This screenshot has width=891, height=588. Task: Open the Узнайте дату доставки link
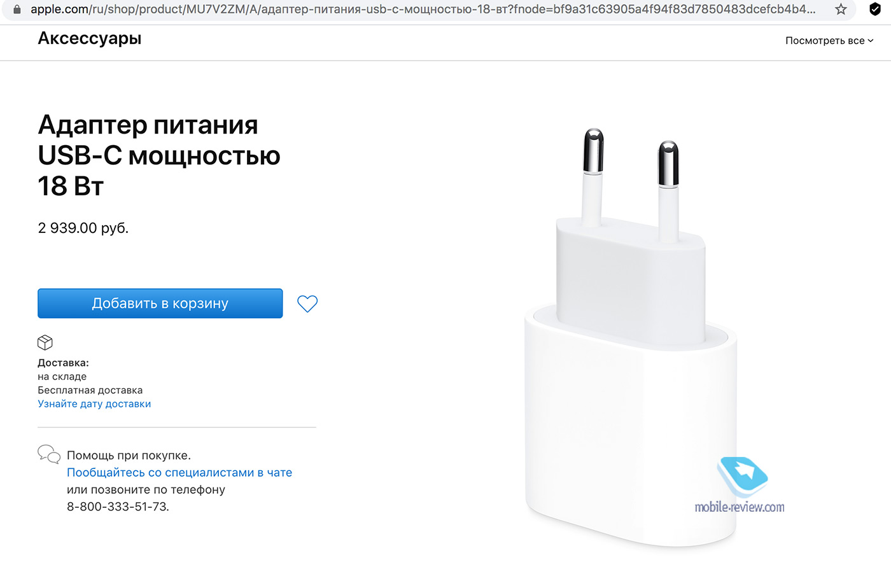94,404
